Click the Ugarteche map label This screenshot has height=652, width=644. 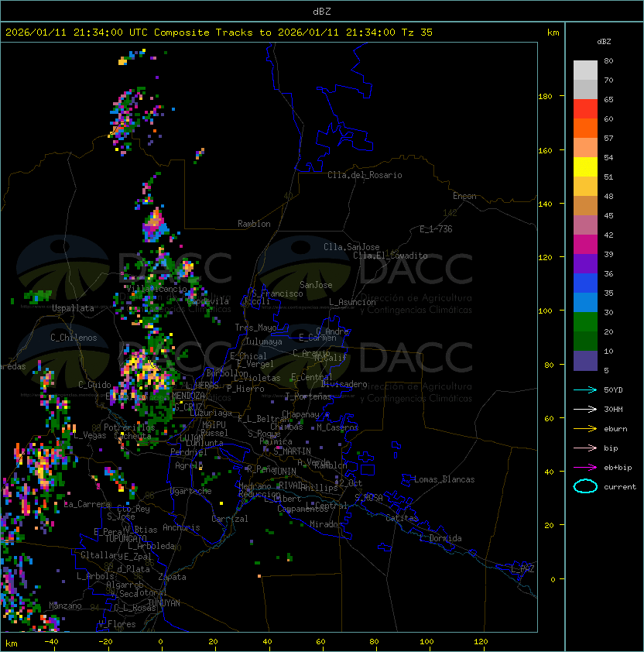191,491
